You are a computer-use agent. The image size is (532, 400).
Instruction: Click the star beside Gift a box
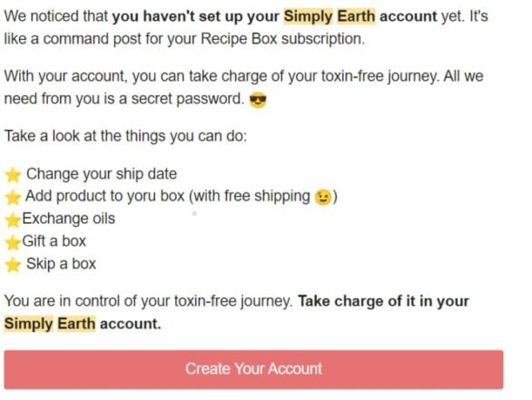coord(13,242)
